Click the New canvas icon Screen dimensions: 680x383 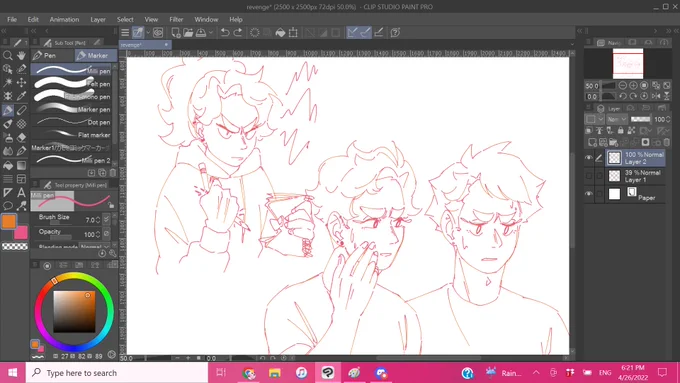(176, 33)
